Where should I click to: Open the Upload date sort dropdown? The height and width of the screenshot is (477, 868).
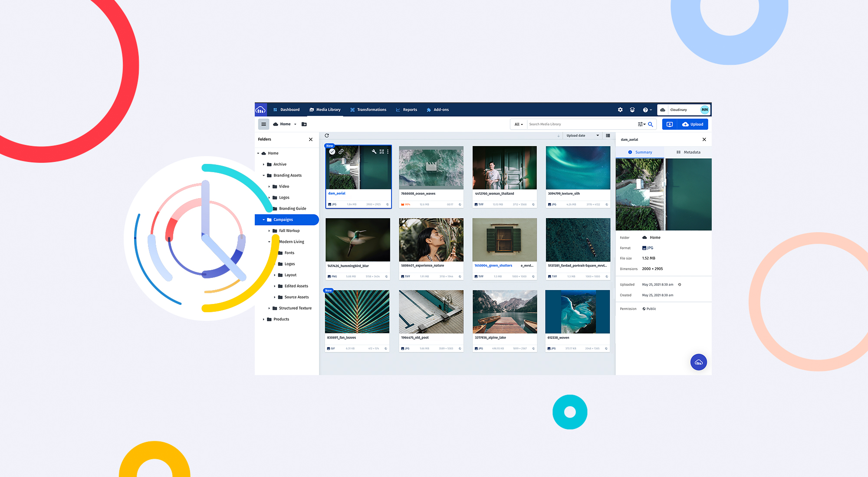[582, 135]
